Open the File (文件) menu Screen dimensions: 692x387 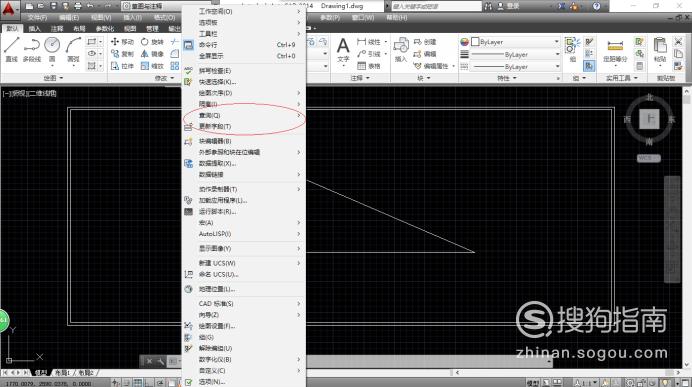point(37,18)
